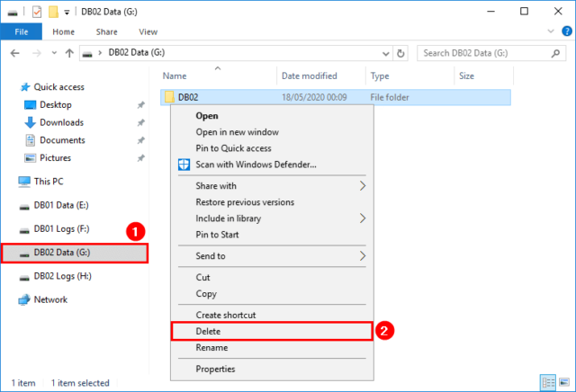Click the pin icon beside Downloads
The height and width of the screenshot is (392, 576).
coord(140,122)
